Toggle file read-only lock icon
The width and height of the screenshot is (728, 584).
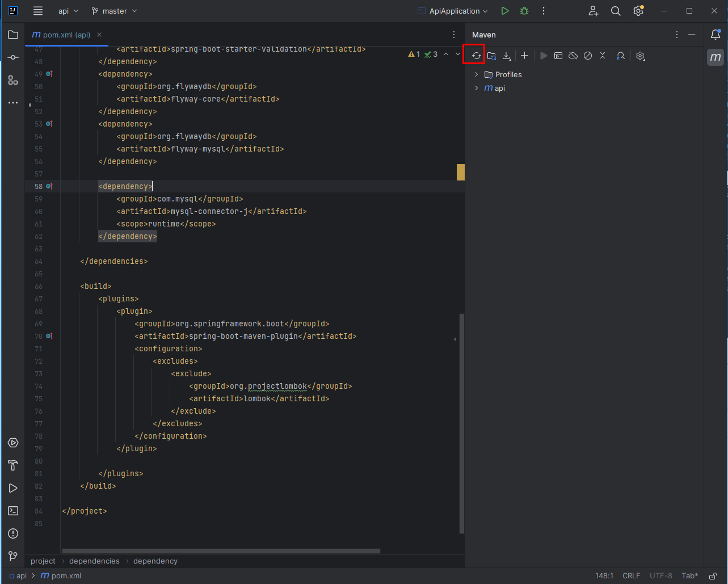[x=713, y=575]
